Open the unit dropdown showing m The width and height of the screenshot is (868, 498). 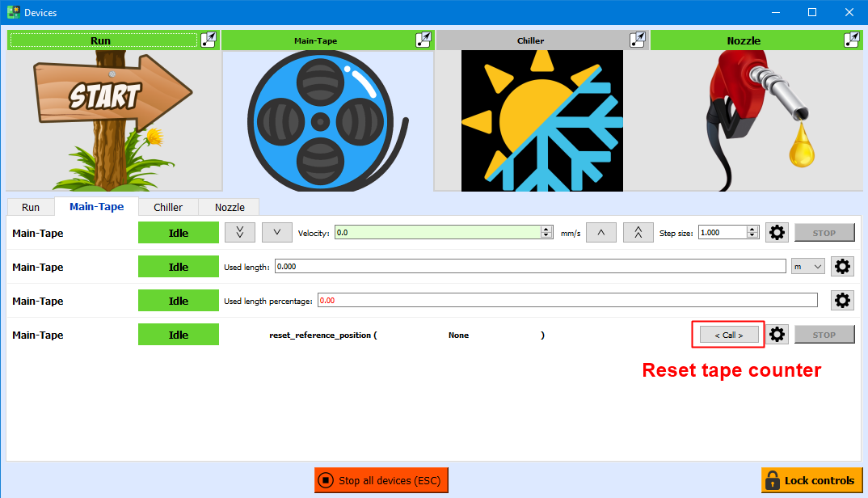tap(807, 266)
